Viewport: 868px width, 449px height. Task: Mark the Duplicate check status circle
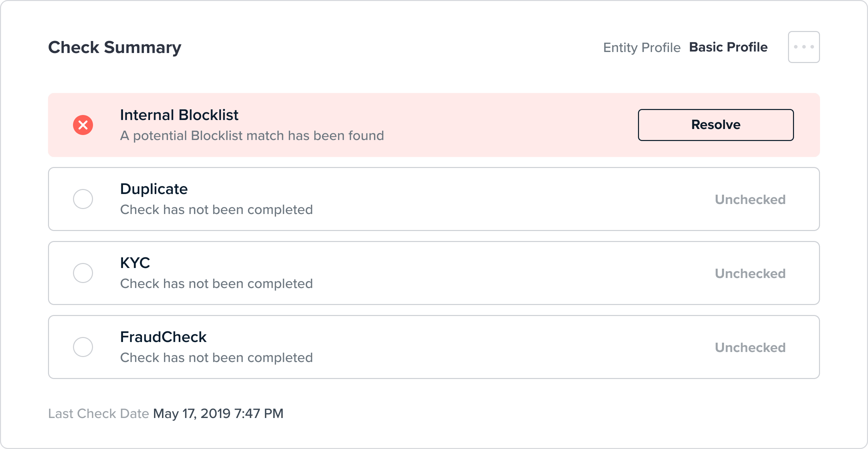tap(83, 199)
